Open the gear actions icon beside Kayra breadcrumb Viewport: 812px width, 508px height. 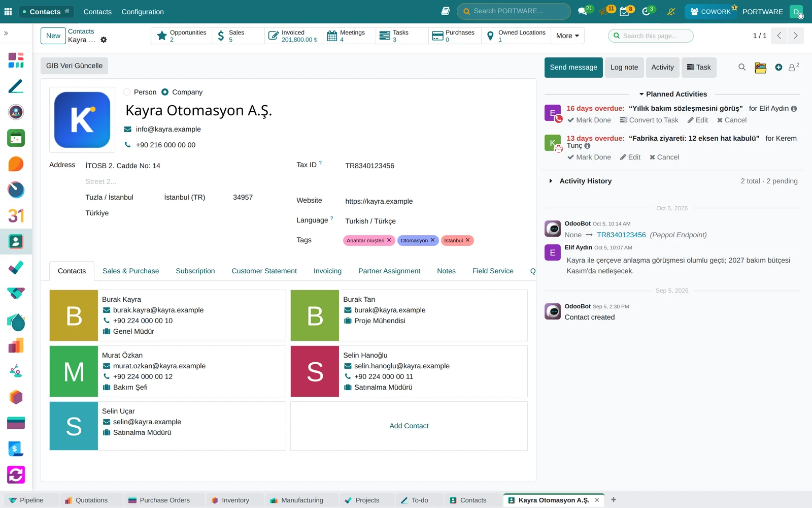[104, 40]
